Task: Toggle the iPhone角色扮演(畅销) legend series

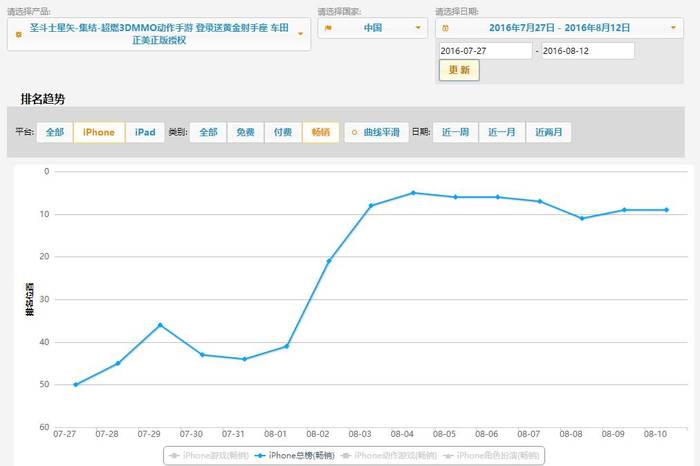Action: pyautogui.click(x=491, y=456)
